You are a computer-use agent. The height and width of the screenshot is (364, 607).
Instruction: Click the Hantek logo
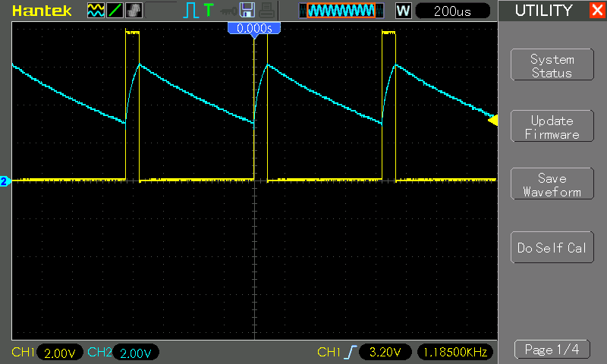[42, 11]
